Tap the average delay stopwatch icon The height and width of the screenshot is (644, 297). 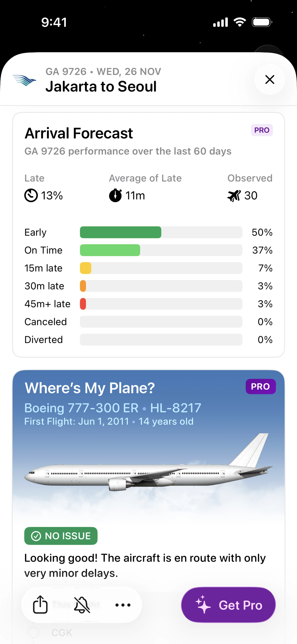pos(115,195)
